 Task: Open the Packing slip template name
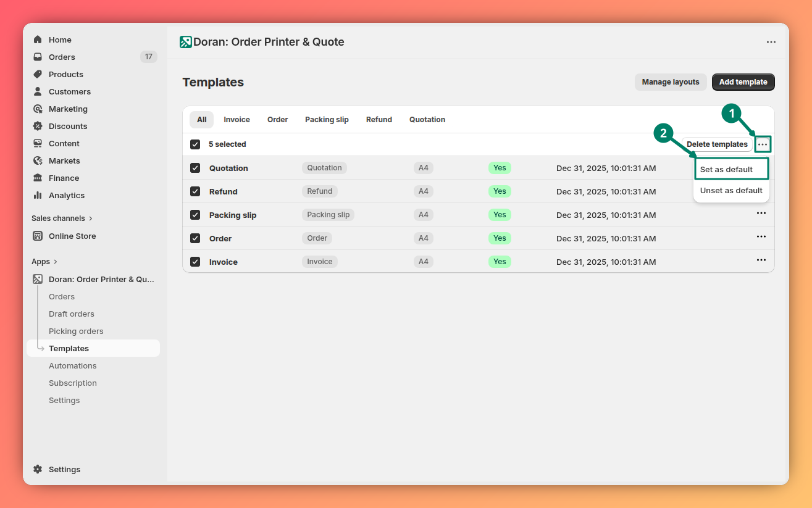(233, 215)
